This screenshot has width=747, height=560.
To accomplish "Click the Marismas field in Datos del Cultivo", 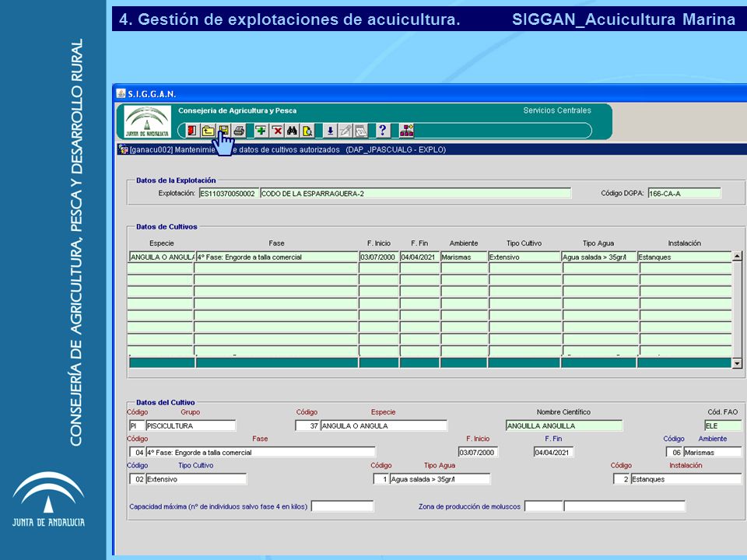I will click(x=713, y=453).
